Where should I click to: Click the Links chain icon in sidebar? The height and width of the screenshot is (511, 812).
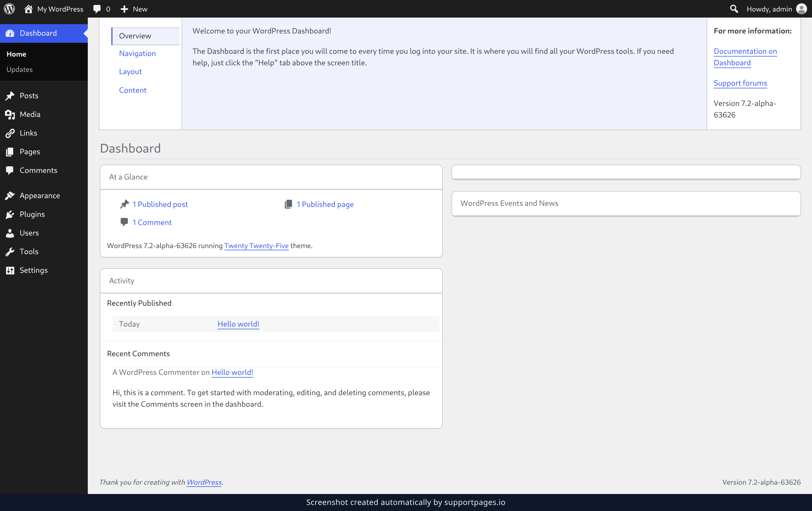[10, 133]
